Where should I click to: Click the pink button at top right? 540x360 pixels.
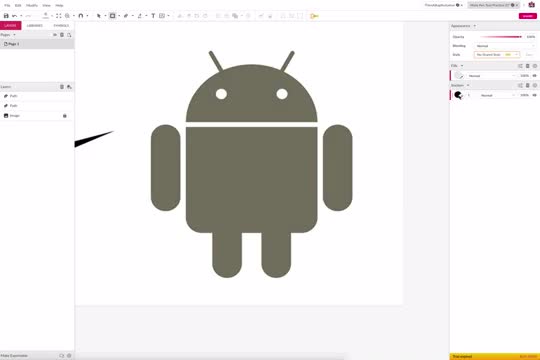[x=528, y=16]
